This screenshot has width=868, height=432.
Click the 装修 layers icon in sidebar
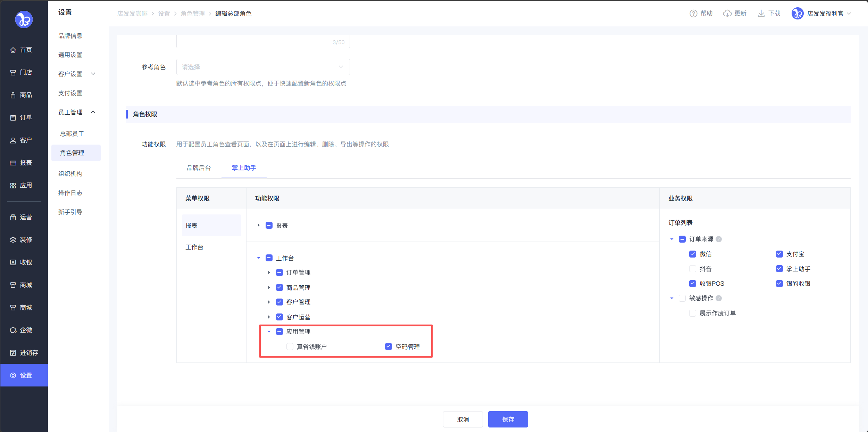[x=13, y=240]
